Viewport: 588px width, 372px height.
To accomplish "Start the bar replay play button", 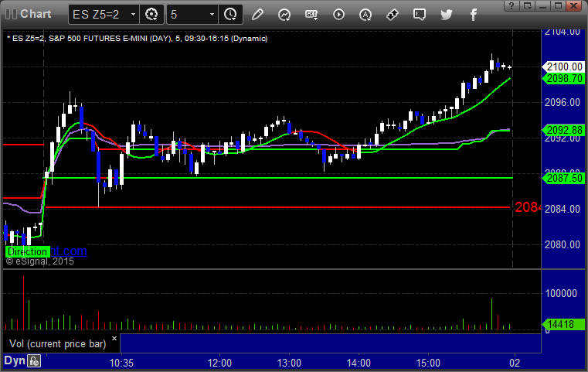I will (338, 15).
